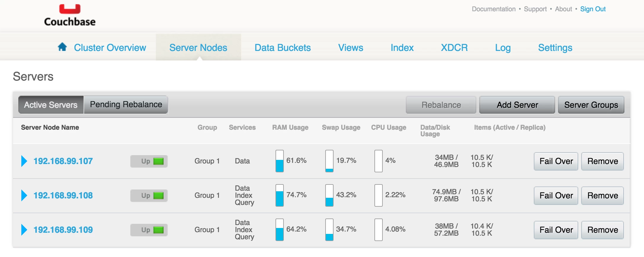The width and height of the screenshot is (644, 257).
Task: Open Server Groups
Action: click(591, 105)
